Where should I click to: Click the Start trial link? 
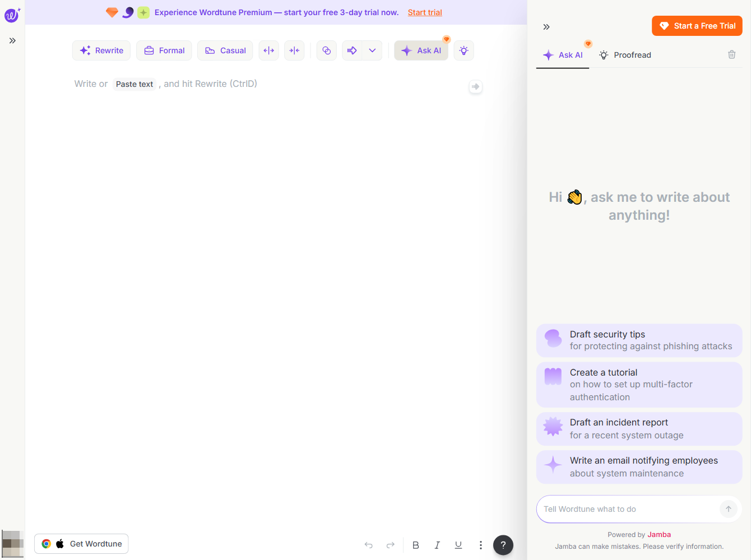pyautogui.click(x=425, y=12)
